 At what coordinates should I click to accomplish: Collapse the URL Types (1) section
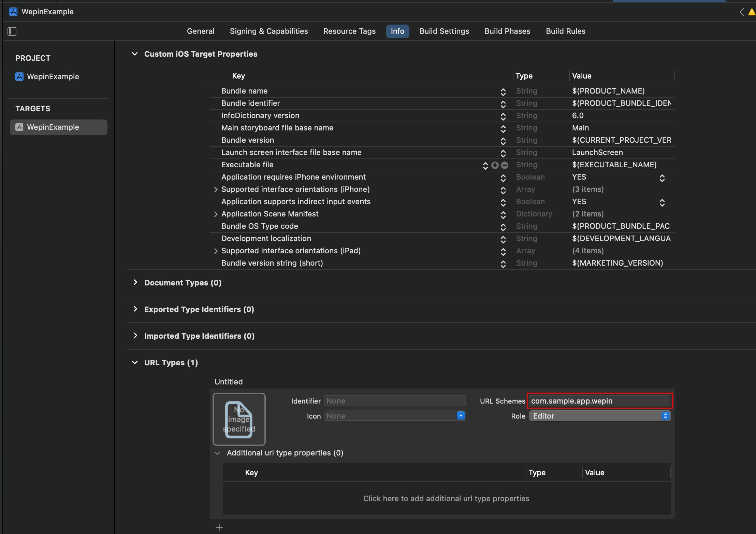point(135,362)
